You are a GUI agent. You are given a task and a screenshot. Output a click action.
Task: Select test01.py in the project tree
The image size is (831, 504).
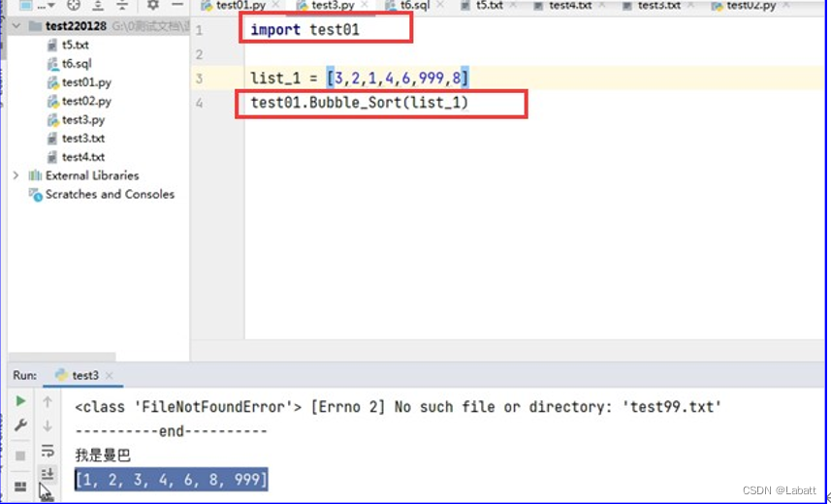86,82
